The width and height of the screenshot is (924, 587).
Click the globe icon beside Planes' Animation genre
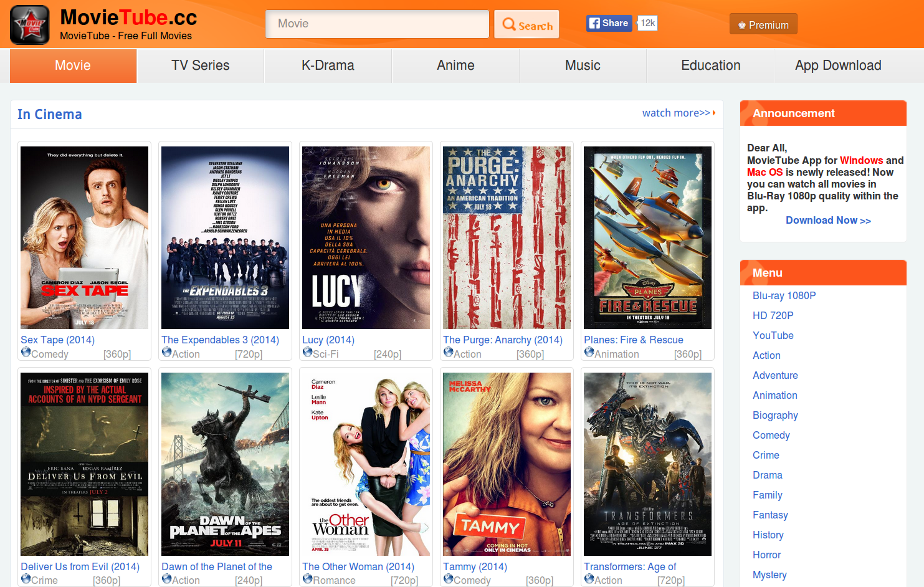pyautogui.click(x=589, y=352)
